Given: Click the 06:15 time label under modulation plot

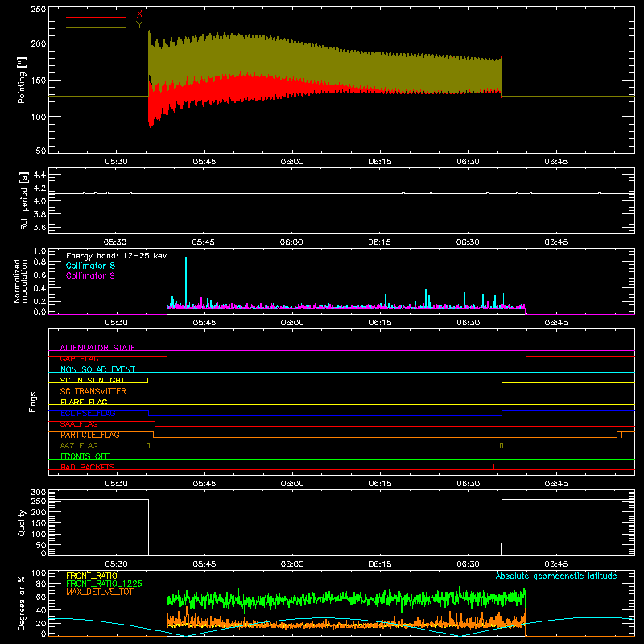Looking at the screenshot, I should (380, 323).
